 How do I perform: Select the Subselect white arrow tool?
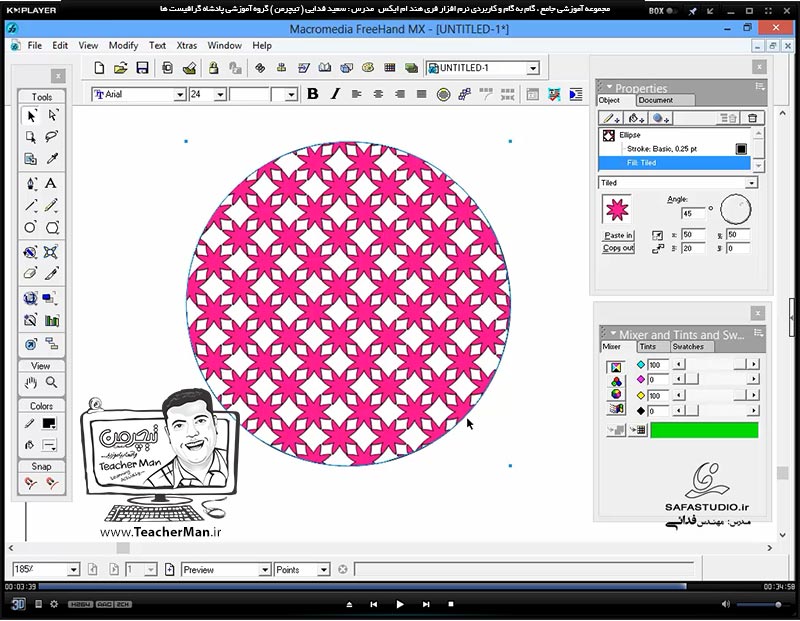[52, 116]
